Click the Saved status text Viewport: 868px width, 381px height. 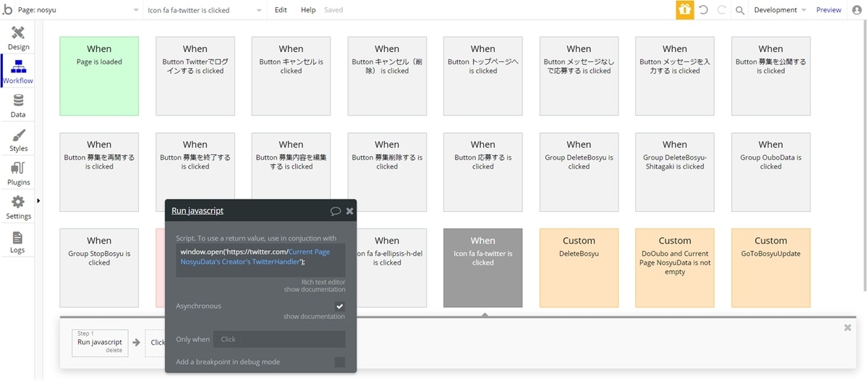(x=333, y=10)
